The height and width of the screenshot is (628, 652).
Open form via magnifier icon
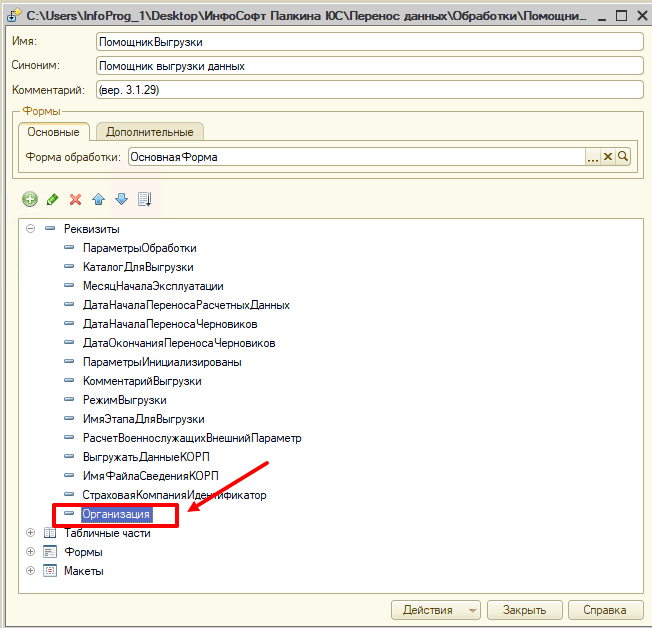623,157
